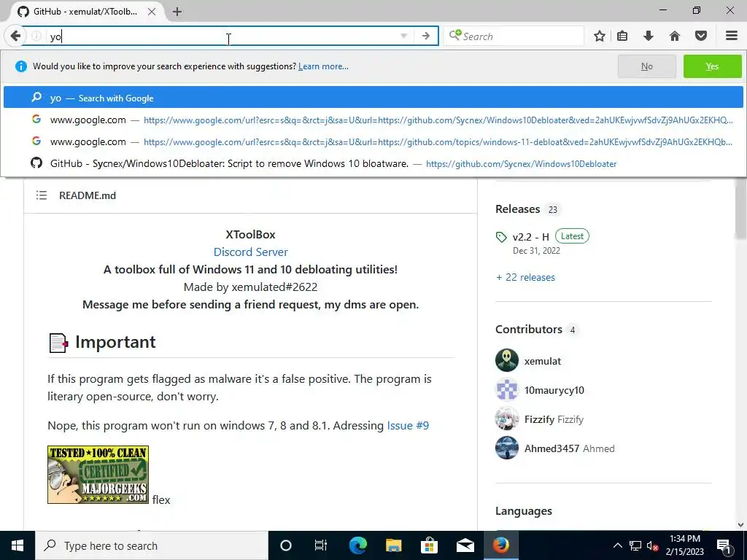The height and width of the screenshot is (560, 747).
Task: Click the page vertical scrollbar thumb
Action: pos(741,209)
